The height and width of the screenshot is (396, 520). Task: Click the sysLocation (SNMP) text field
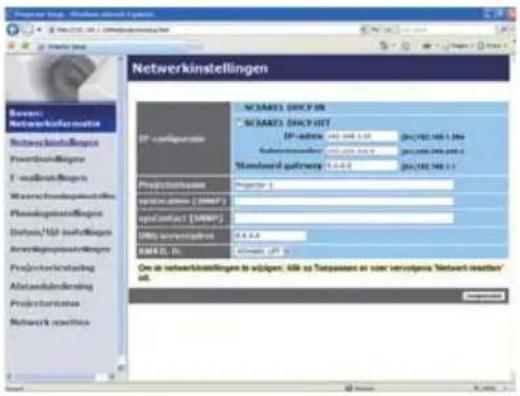343,201
